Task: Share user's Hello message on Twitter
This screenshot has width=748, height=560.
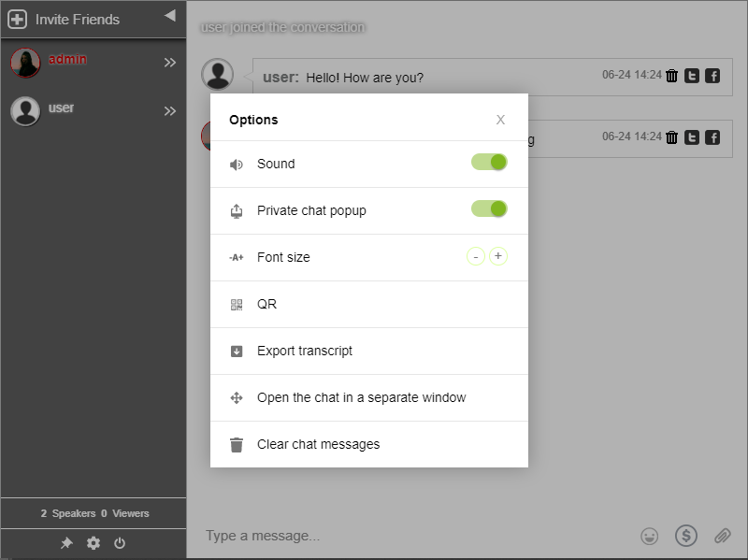Action: pyautogui.click(x=692, y=76)
